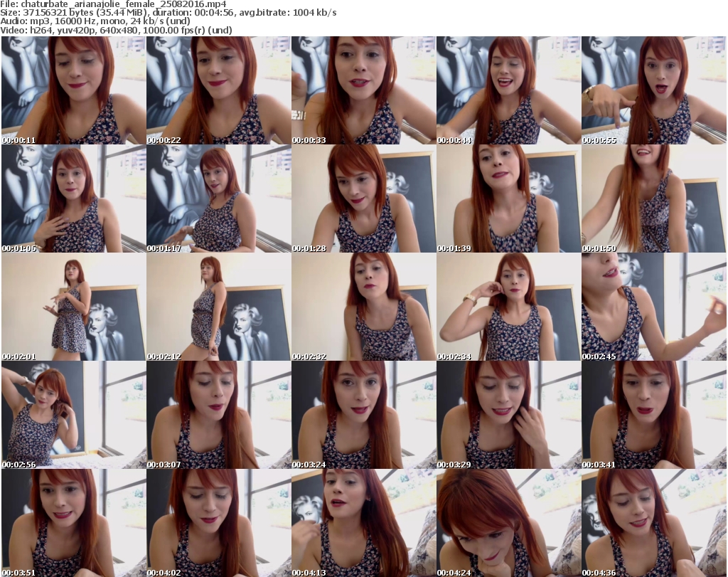Select the frame marked 00:01:17
This screenshot has width=728, height=577.
click(x=219, y=198)
